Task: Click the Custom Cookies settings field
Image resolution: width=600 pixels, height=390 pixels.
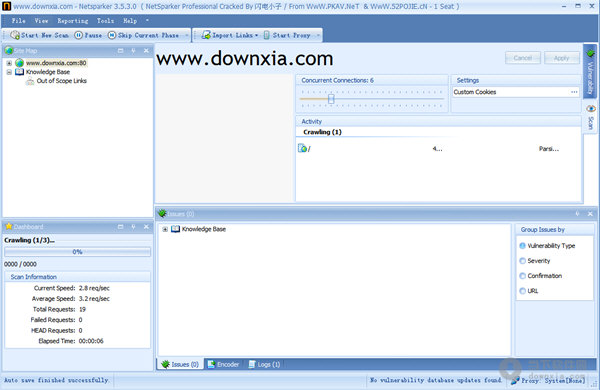Action: click(x=516, y=92)
